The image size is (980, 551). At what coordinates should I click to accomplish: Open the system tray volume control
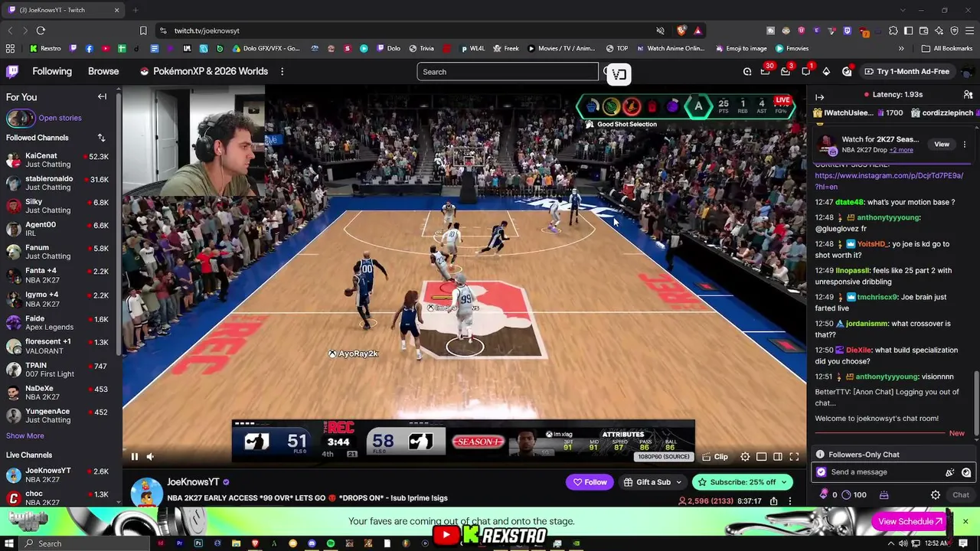[903, 543]
